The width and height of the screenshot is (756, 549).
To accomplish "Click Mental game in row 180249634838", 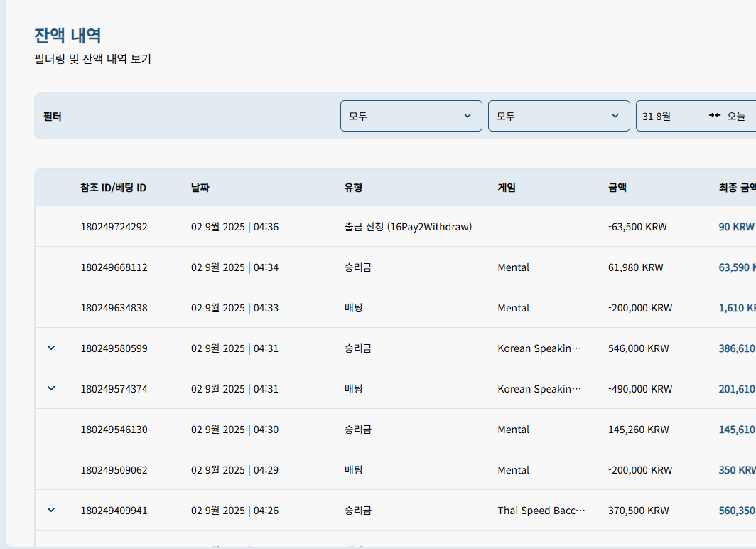I will coord(513,308).
